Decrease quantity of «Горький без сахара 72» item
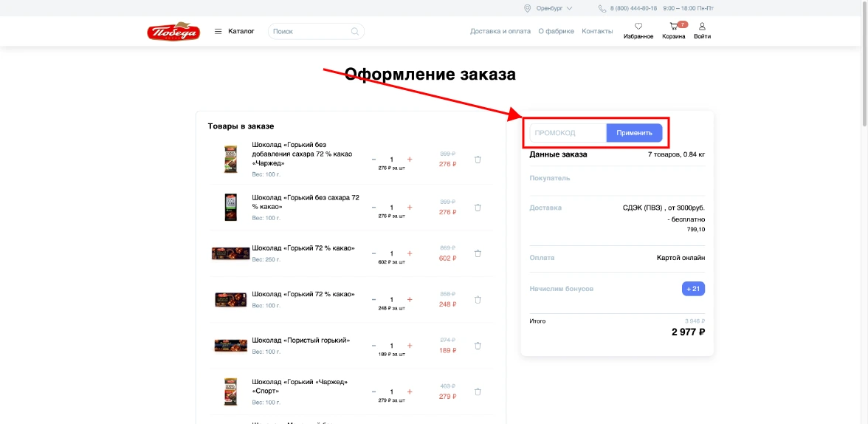 point(373,208)
